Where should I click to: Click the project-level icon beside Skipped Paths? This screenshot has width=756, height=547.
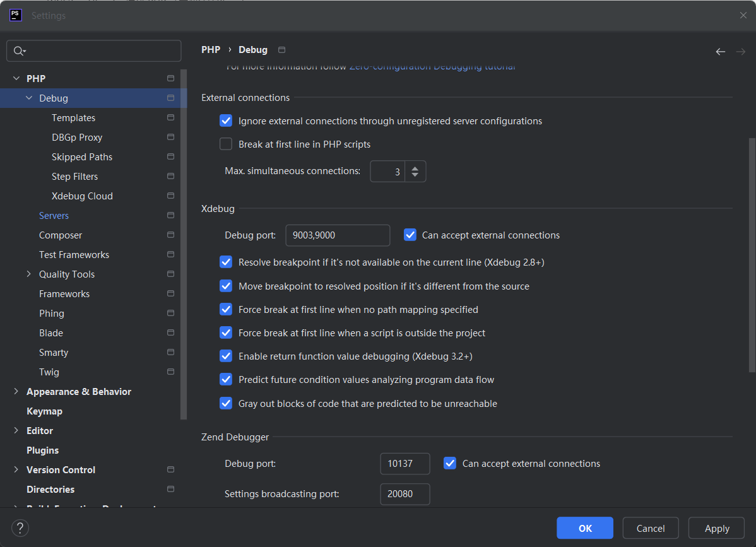coord(170,156)
